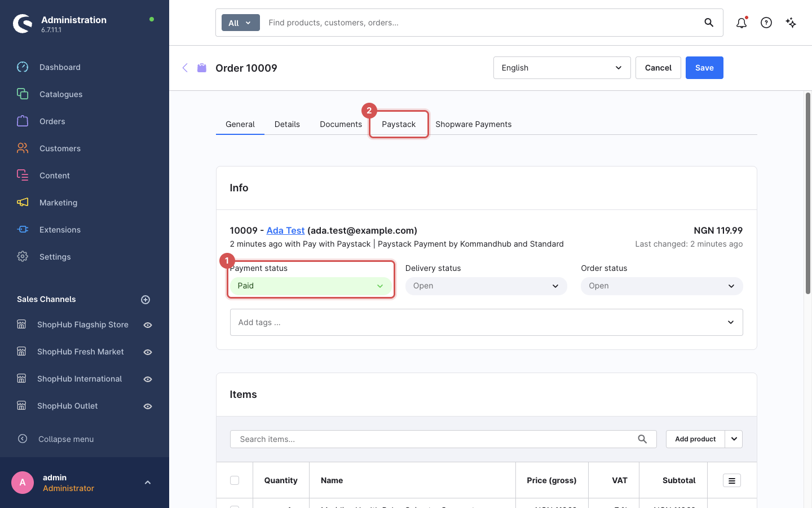The image size is (812, 508).
Task: Open the Marketing megaphone icon
Action: (23, 203)
